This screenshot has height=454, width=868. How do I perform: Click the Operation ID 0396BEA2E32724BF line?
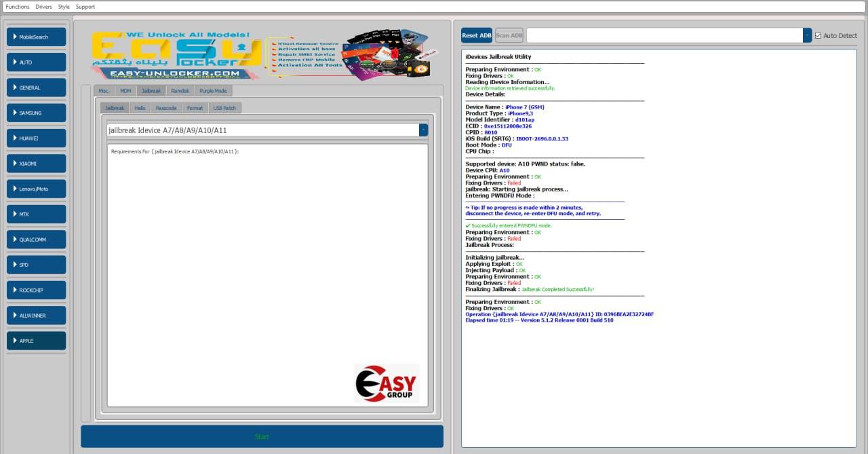[x=559, y=314]
